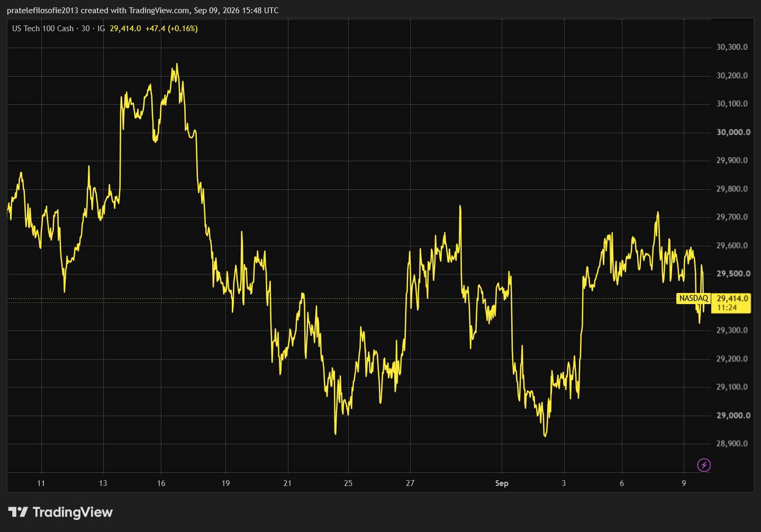Click the TradingView logo at the bottom
Screen dimensions: 761x532
pos(61,512)
